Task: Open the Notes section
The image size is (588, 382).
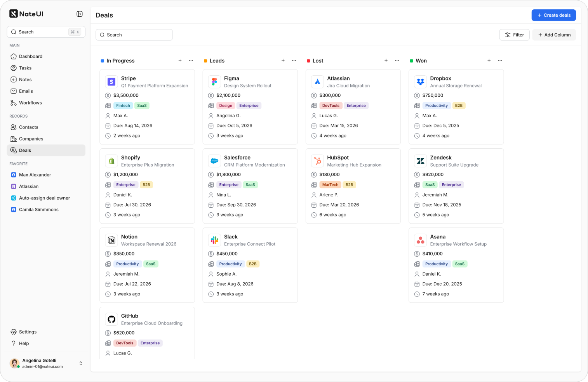Action: tap(46, 80)
